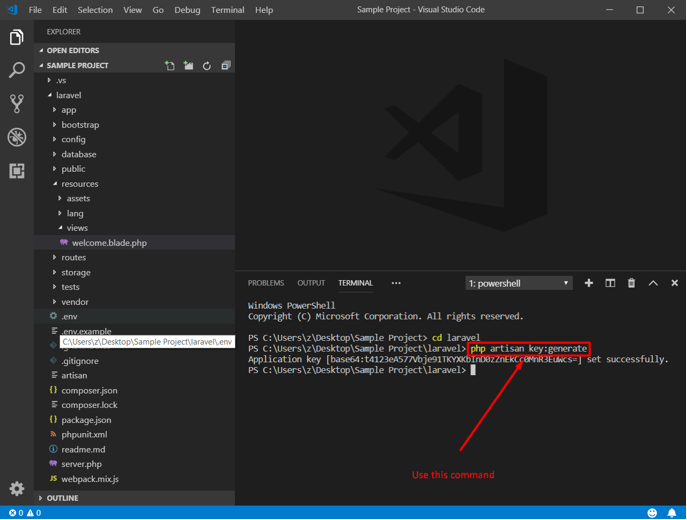Expand the database folder

click(135, 154)
